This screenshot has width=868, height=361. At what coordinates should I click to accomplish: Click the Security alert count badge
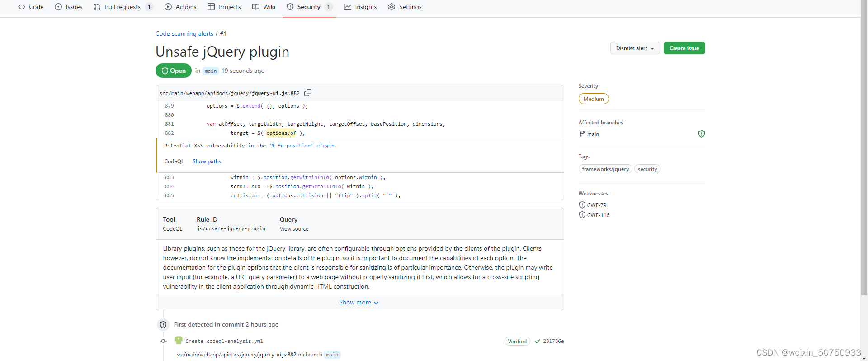coord(328,7)
